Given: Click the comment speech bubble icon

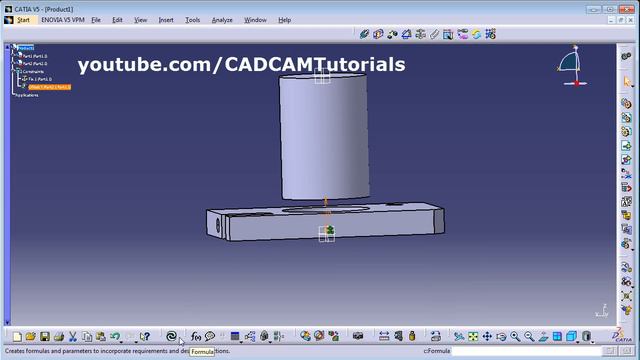Looking at the screenshot, I should 210,336.
